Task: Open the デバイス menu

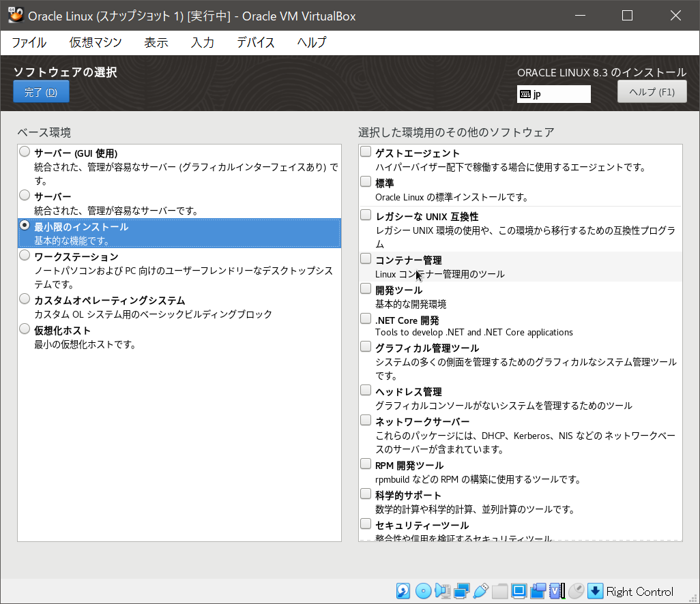Action: 255,42
